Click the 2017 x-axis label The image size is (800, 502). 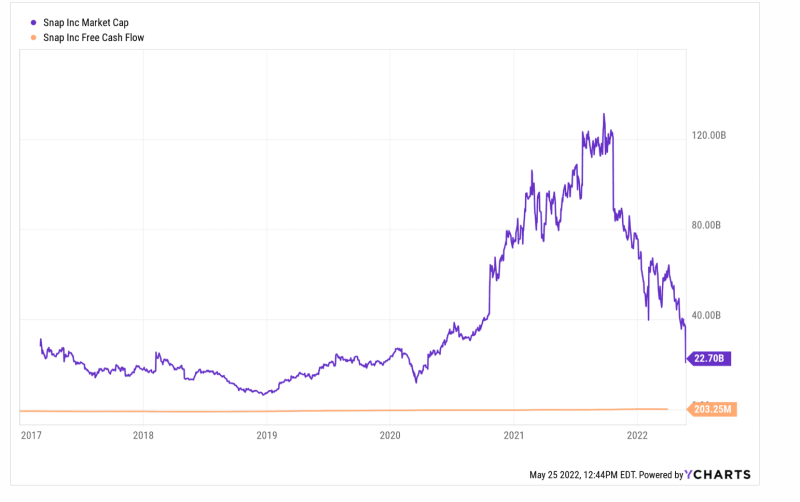click(31, 435)
